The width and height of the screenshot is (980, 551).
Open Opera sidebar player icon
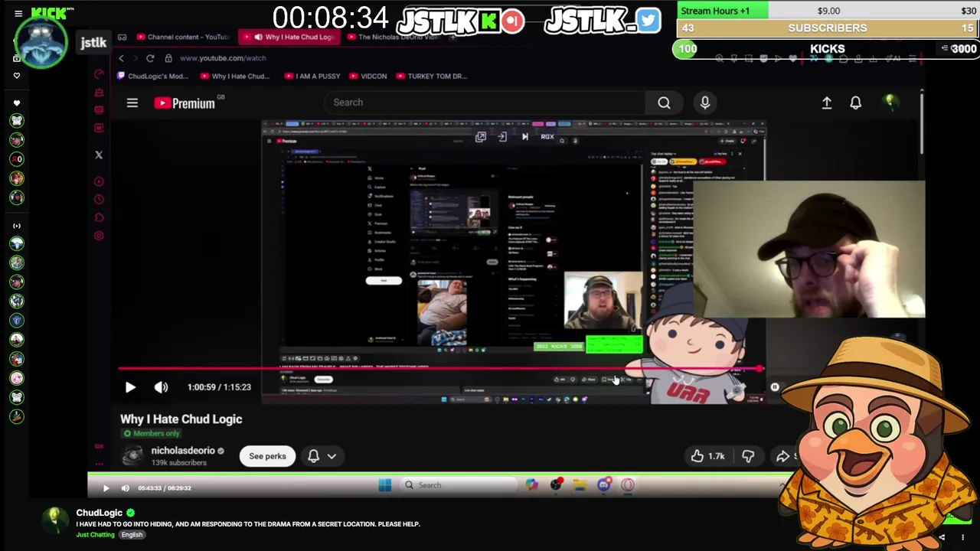[x=99, y=181]
